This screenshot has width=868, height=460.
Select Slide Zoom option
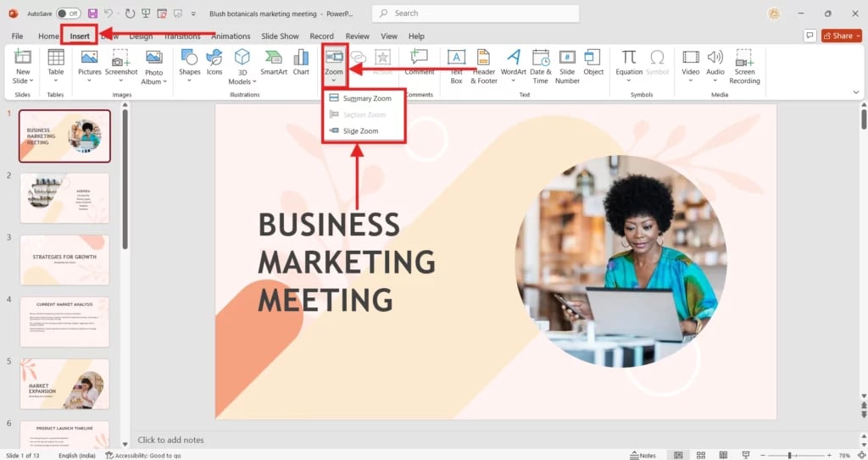tap(360, 131)
